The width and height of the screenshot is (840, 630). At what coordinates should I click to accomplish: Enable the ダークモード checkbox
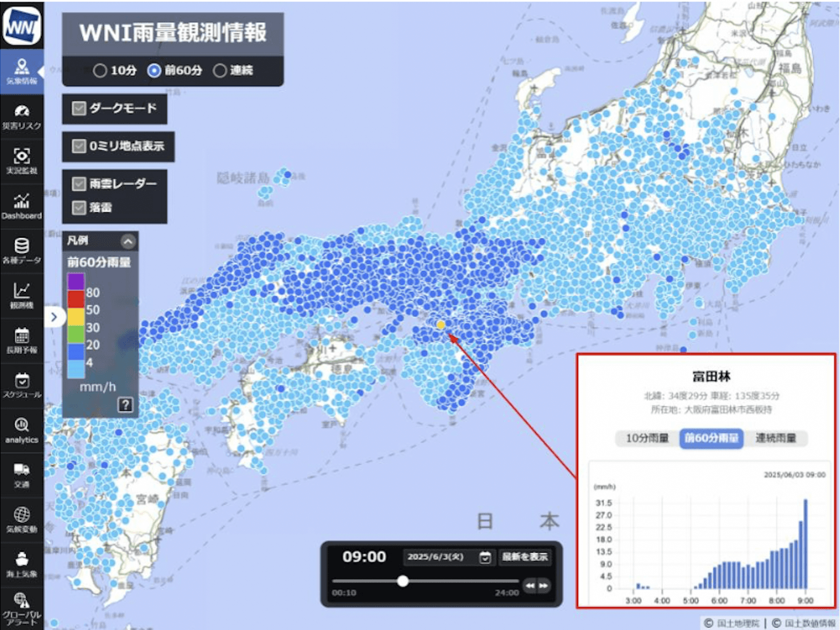tap(79, 109)
